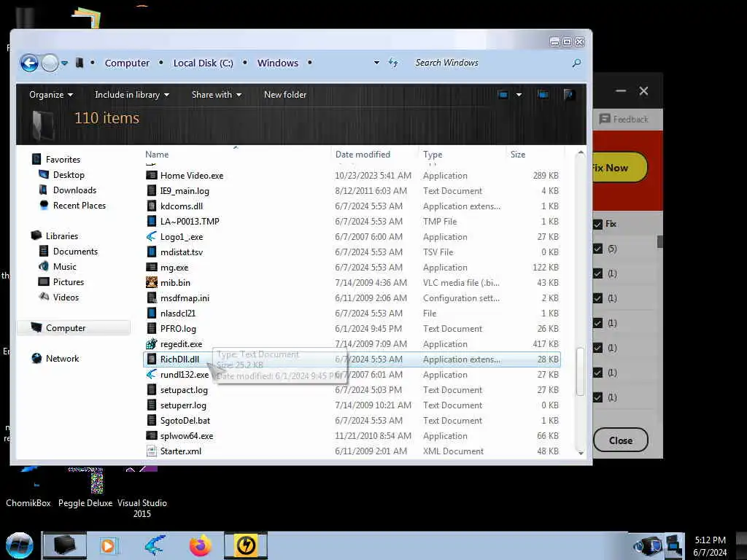Open the Windows Start orb

click(x=20, y=545)
